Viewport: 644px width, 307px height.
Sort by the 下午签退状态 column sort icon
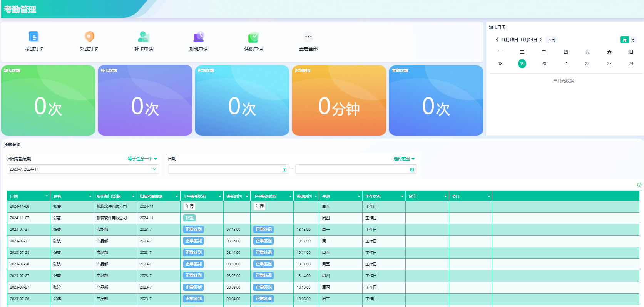coord(290,196)
